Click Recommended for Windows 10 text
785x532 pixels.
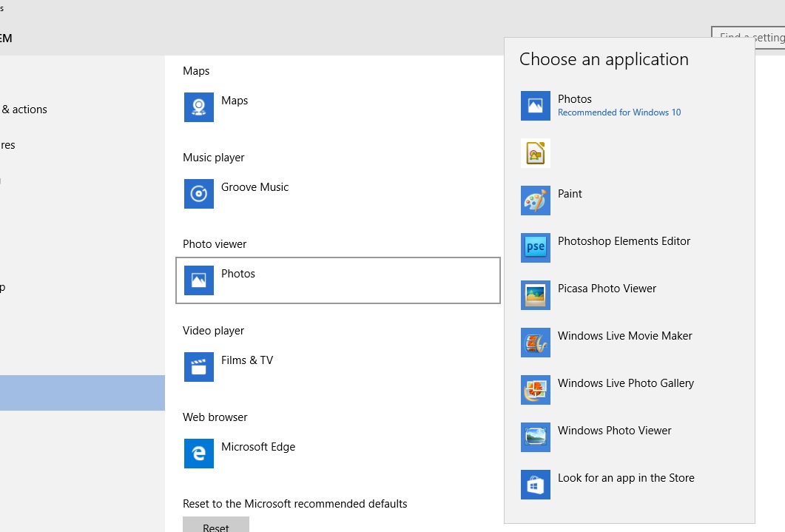click(x=619, y=112)
